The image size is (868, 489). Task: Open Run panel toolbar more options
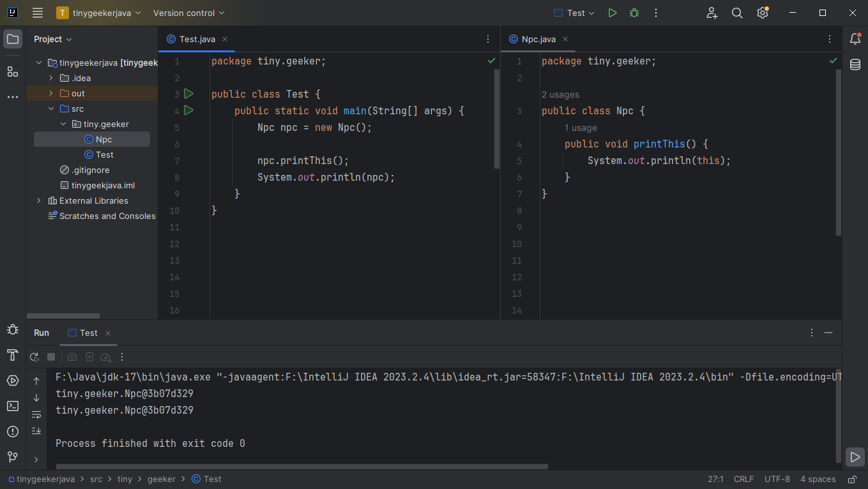[x=123, y=357]
